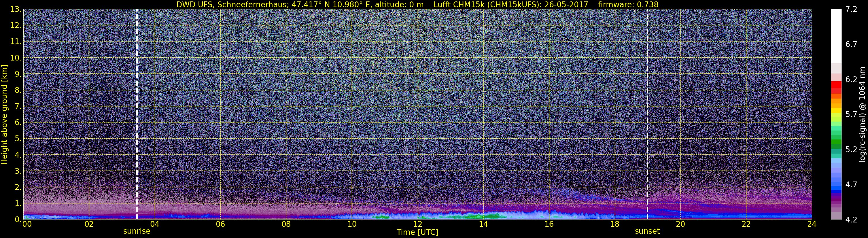Click the colorbar value label '4.2'
The height and width of the screenshot is (238, 868).
coord(851,220)
